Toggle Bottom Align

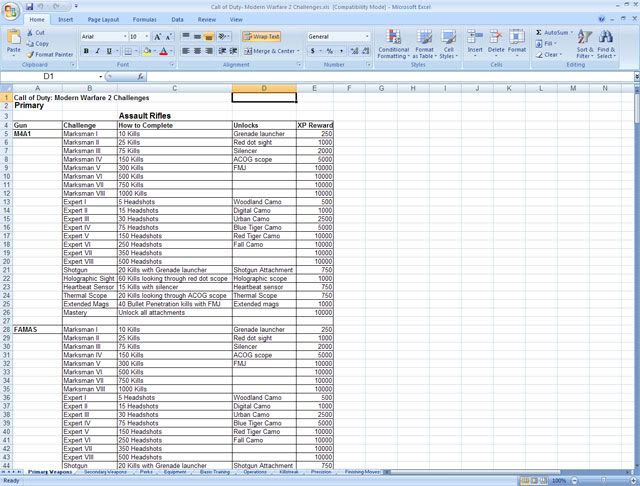coord(209,37)
